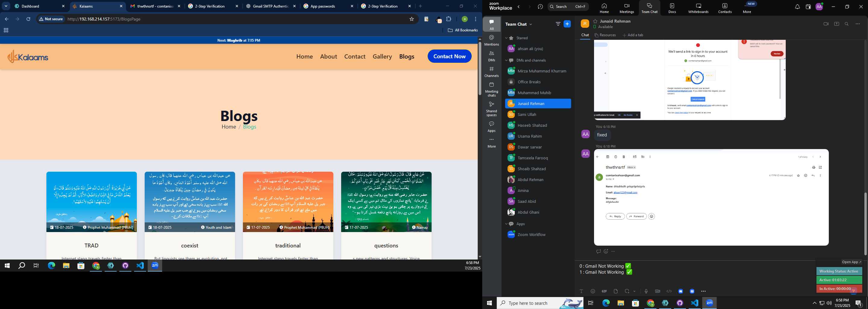This screenshot has height=309, width=868.
Task: Open Visual Studio Code from the right taskbar
Action: tap(694, 303)
